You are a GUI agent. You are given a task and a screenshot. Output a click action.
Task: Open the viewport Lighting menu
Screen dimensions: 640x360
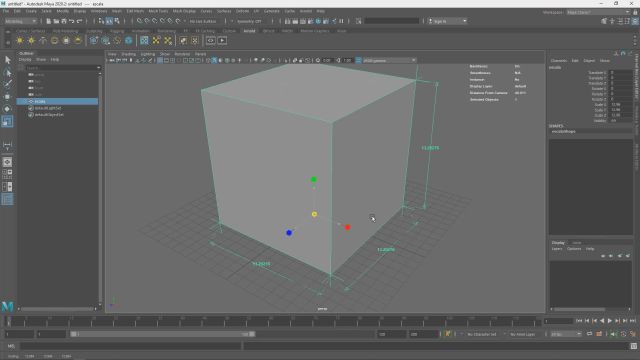148,54
